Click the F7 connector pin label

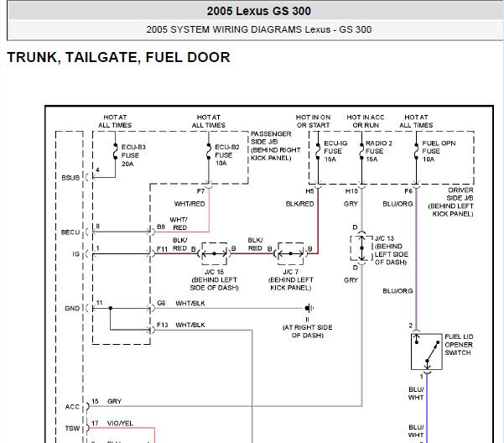[x=201, y=191]
